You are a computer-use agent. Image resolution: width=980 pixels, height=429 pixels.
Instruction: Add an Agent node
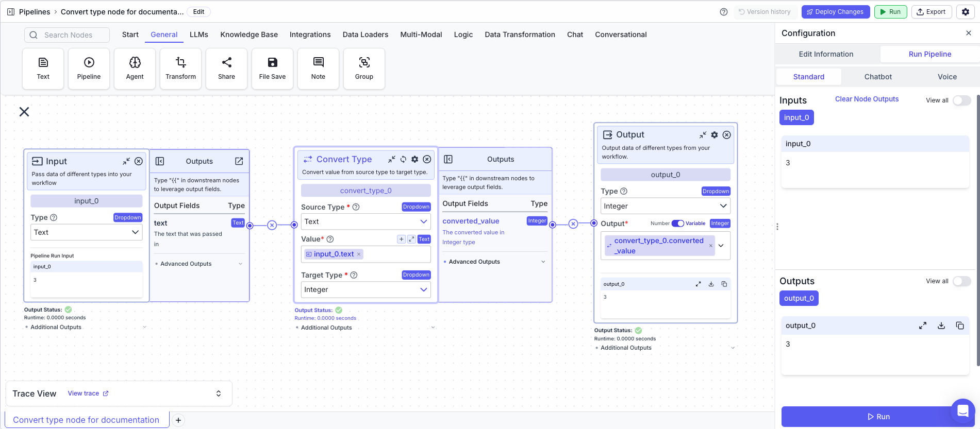click(135, 68)
